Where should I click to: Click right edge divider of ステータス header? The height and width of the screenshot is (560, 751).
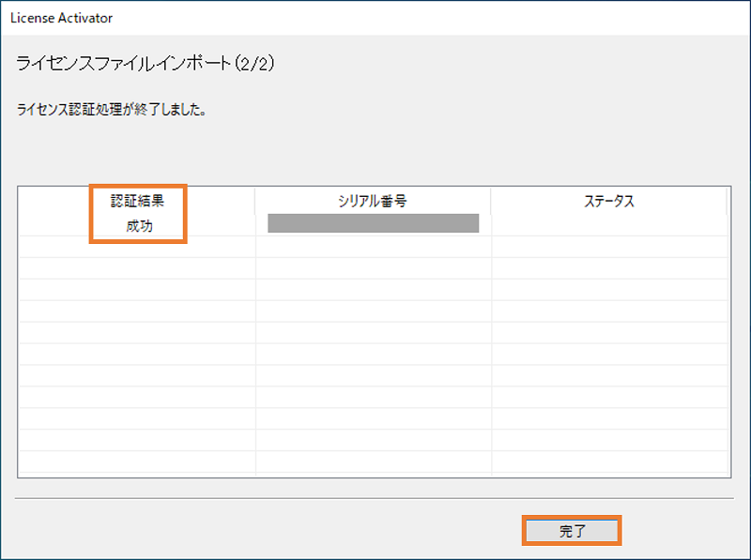tap(727, 201)
